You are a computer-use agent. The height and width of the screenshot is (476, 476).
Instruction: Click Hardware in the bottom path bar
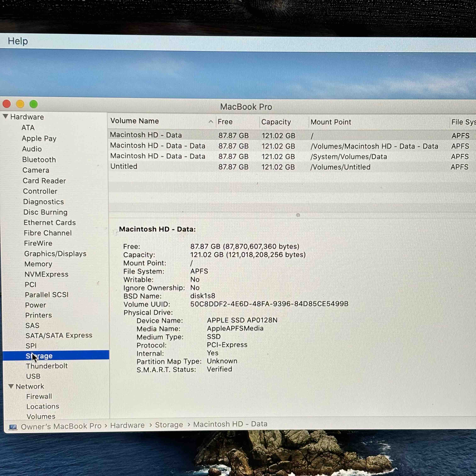pos(127,425)
